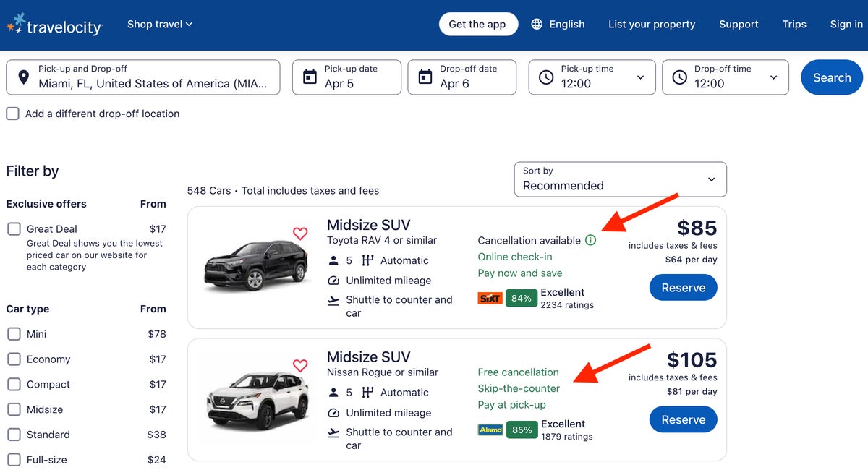Enable the Great Deal filter

point(13,228)
